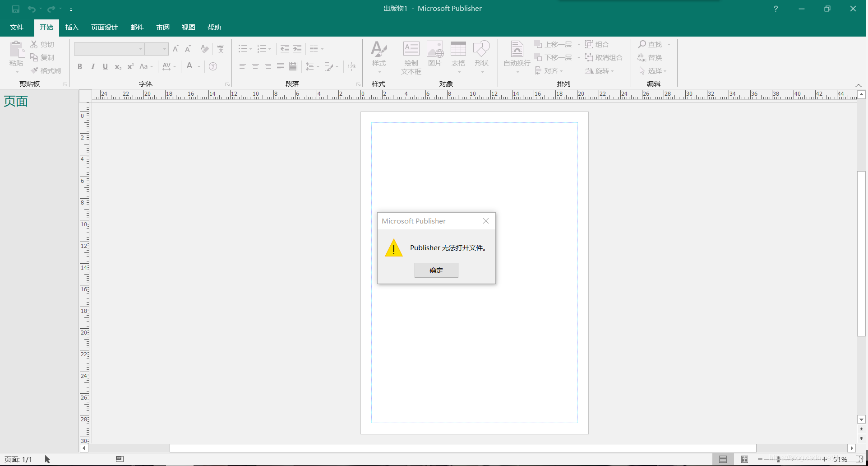Click the 取消组合 ungroup button
Screen dimensions: 868x466
click(x=604, y=57)
